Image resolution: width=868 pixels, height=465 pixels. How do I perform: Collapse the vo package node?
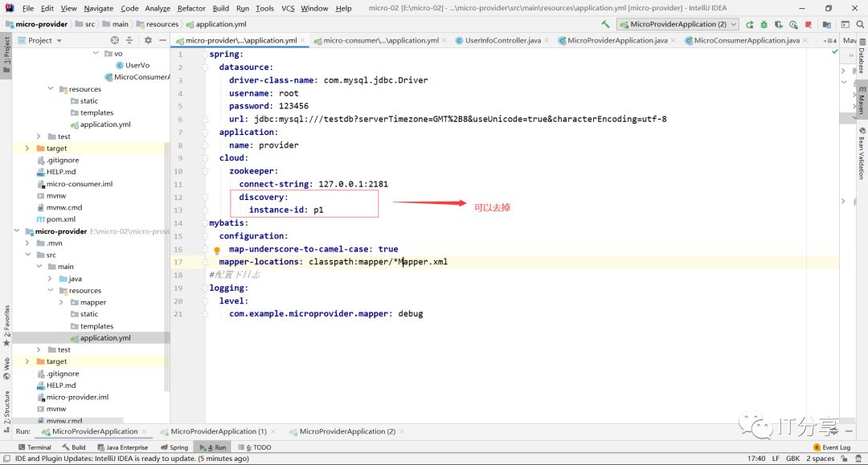[x=96, y=53]
